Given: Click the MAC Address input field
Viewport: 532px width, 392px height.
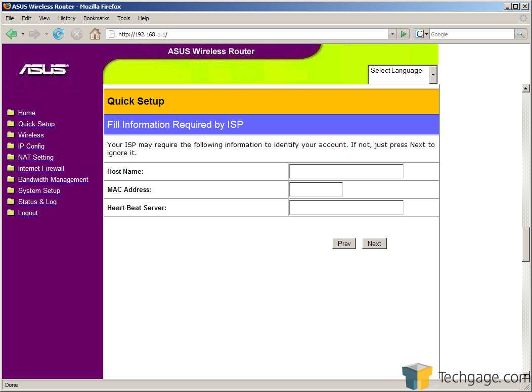Looking at the screenshot, I should (x=316, y=189).
